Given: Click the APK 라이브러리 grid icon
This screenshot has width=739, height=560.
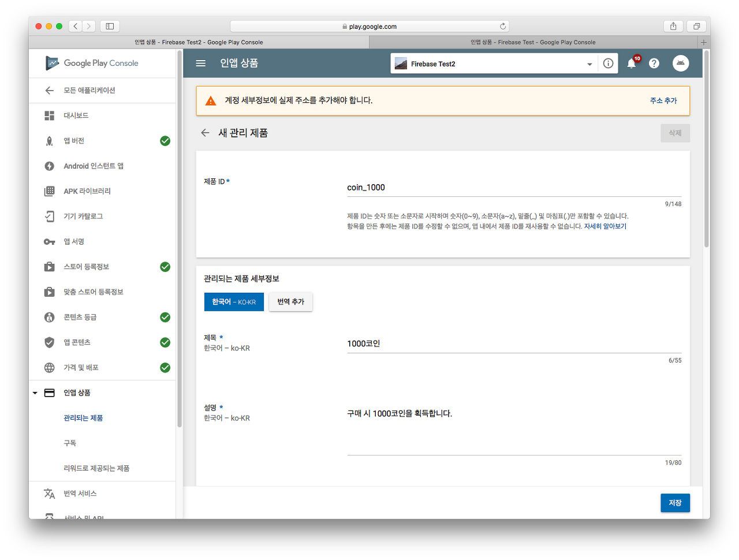Looking at the screenshot, I should click(50, 191).
